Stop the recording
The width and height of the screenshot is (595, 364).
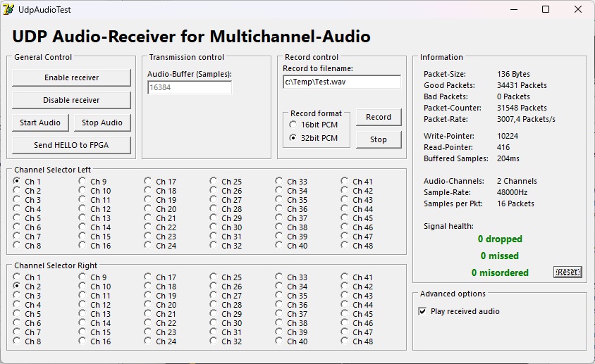[379, 139]
